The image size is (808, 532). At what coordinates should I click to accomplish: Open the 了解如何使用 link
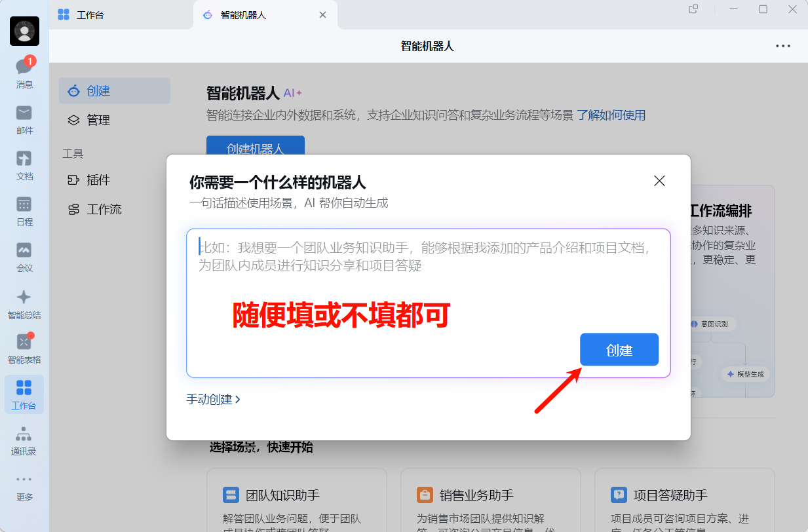click(611, 115)
